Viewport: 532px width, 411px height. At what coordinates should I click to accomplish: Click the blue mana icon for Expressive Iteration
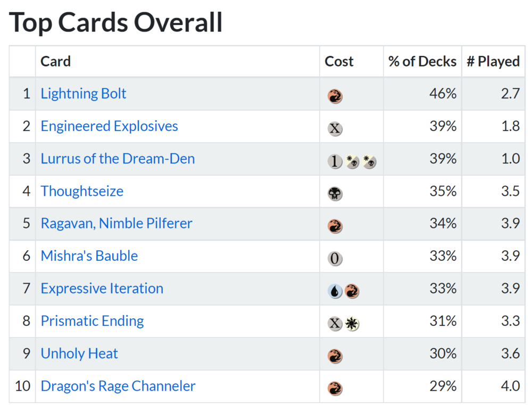[x=335, y=291]
